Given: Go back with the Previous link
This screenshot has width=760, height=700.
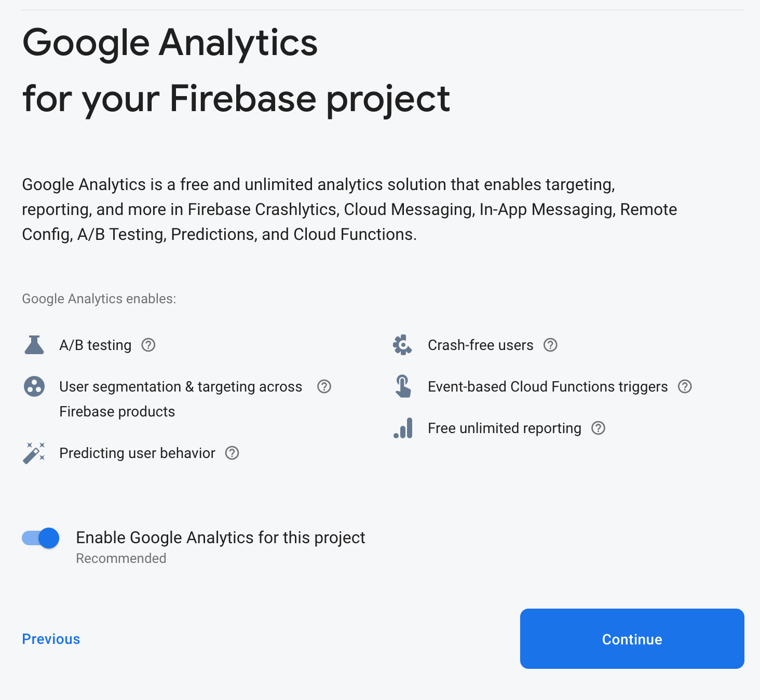Looking at the screenshot, I should click(x=51, y=639).
